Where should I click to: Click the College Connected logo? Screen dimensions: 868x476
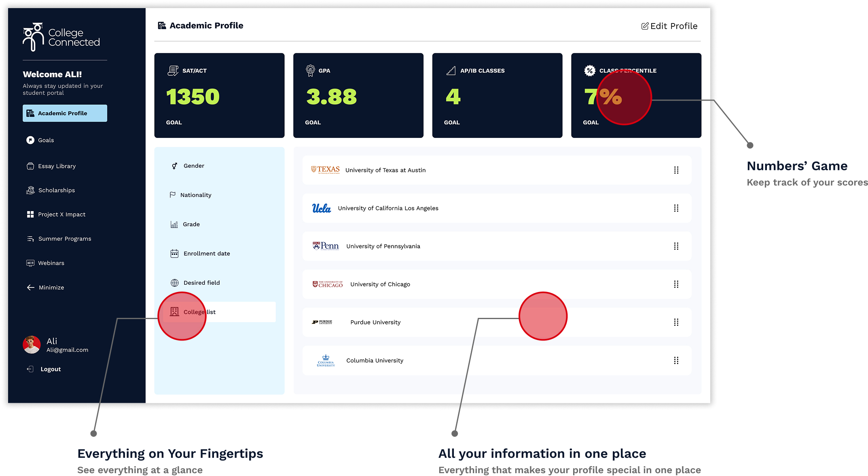61,37
